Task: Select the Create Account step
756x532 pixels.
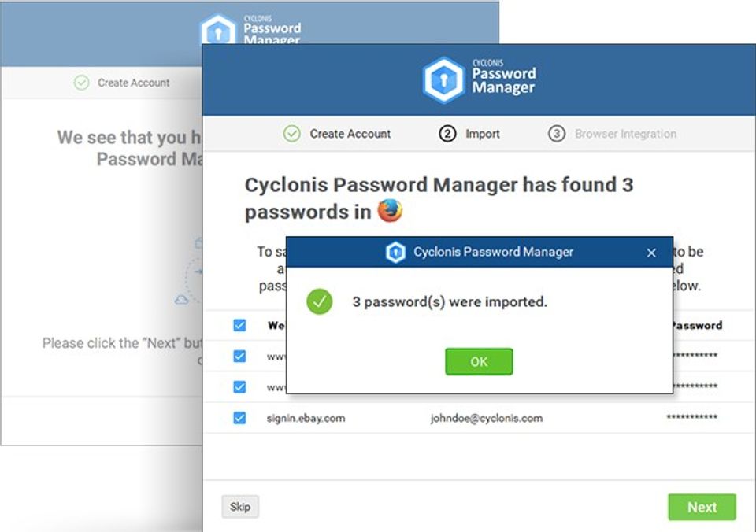Action: [x=350, y=134]
